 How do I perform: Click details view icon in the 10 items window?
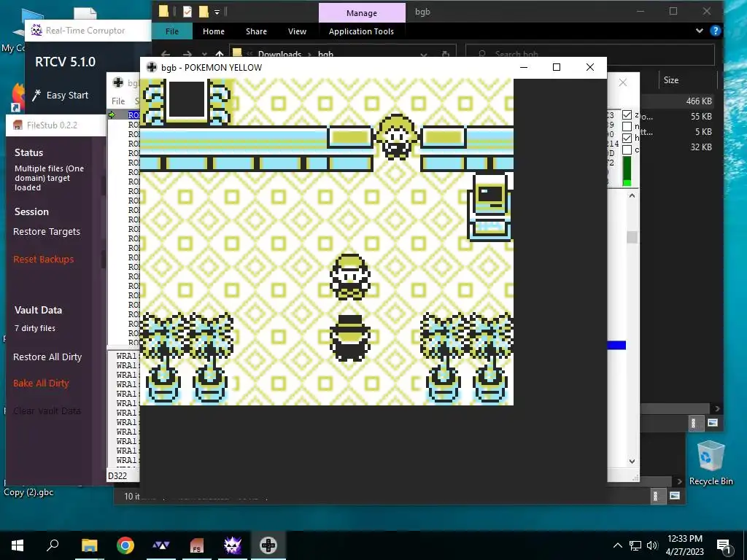[656, 497]
